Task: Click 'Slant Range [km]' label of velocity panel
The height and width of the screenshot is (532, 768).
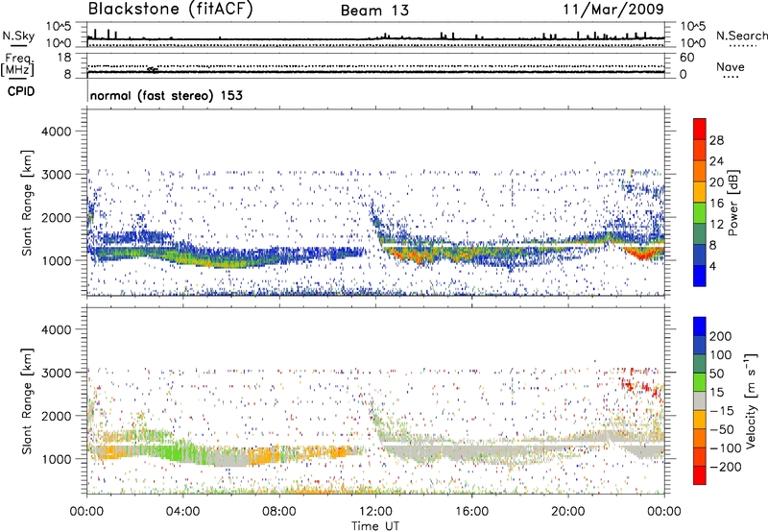Action: pos(27,401)
